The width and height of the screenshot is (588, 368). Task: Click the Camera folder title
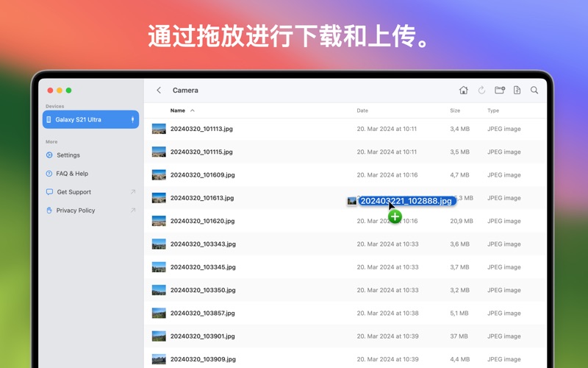coord(185,90)
